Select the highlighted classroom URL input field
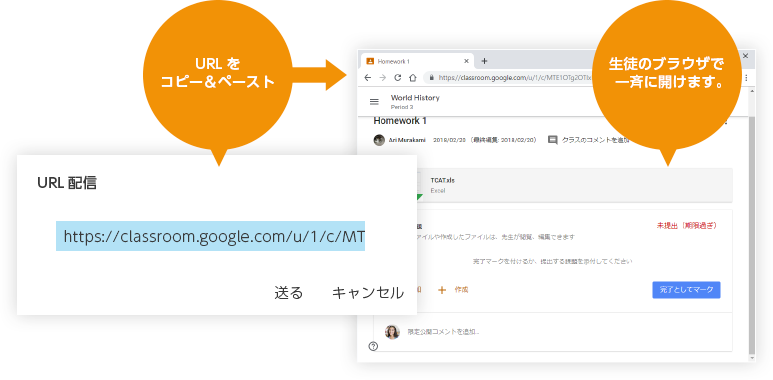Image resolution: width=773 pixels, height=380 pixels. tap(210, 236)
